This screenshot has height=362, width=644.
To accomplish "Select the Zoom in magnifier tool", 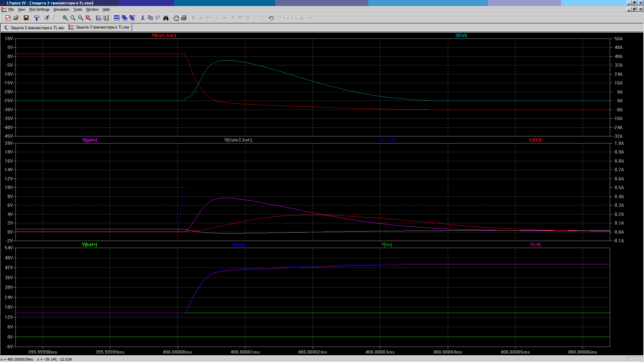I will pyautogui.click(x=65, y=18).
